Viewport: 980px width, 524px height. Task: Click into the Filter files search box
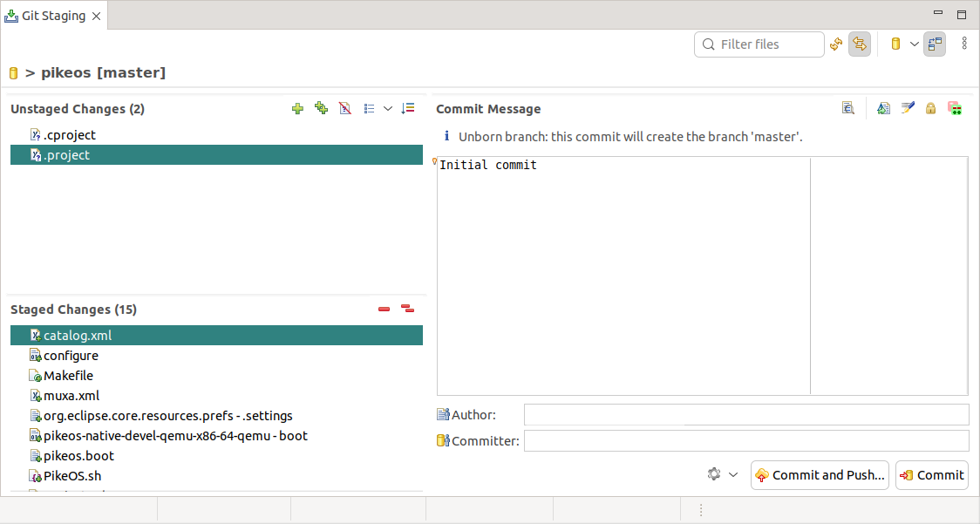[767, 44]
